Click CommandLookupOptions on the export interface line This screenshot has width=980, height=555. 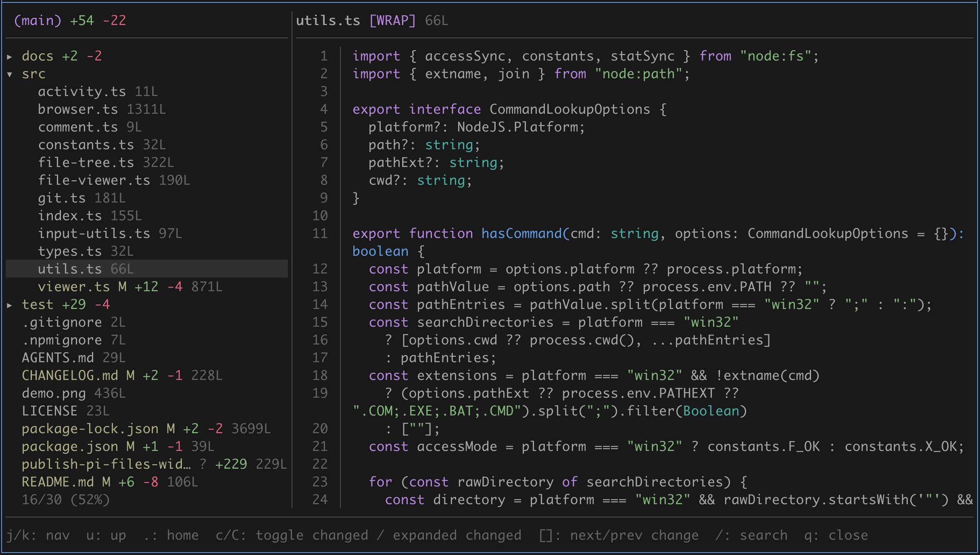(570, 109)
